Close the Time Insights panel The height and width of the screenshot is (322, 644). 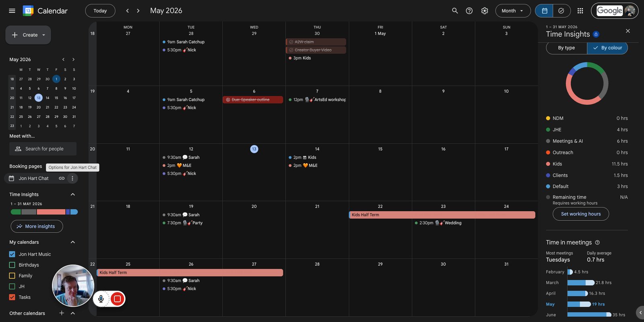coord(628,31)
